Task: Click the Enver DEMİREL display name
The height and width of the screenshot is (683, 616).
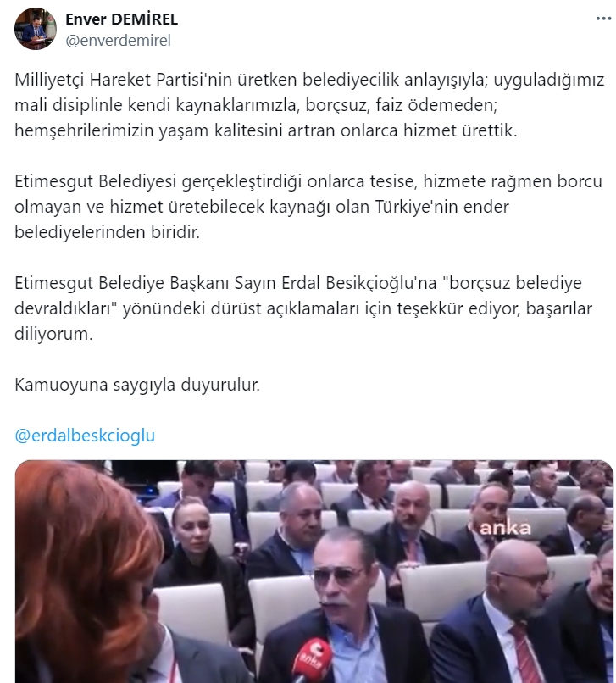Action: (121, 19)
